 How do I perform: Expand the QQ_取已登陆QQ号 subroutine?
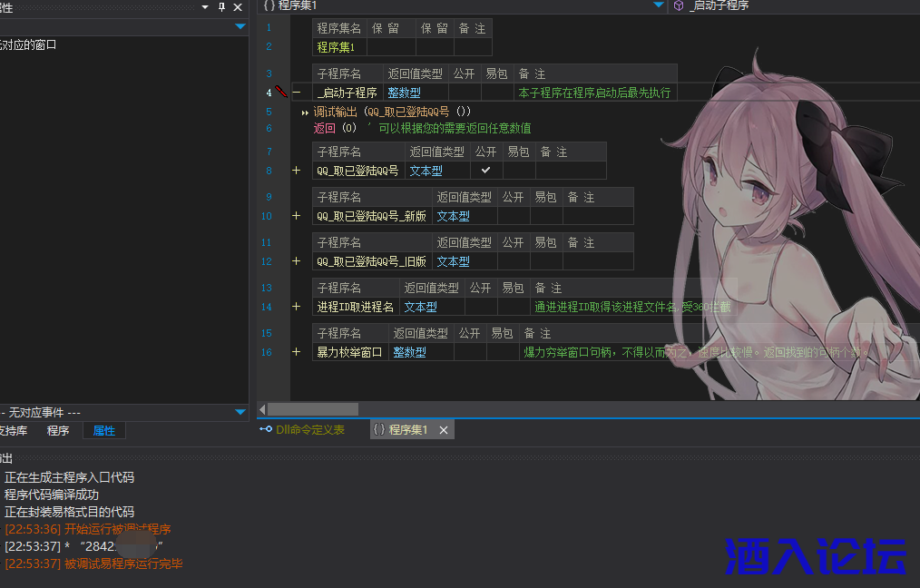(296, 170)
